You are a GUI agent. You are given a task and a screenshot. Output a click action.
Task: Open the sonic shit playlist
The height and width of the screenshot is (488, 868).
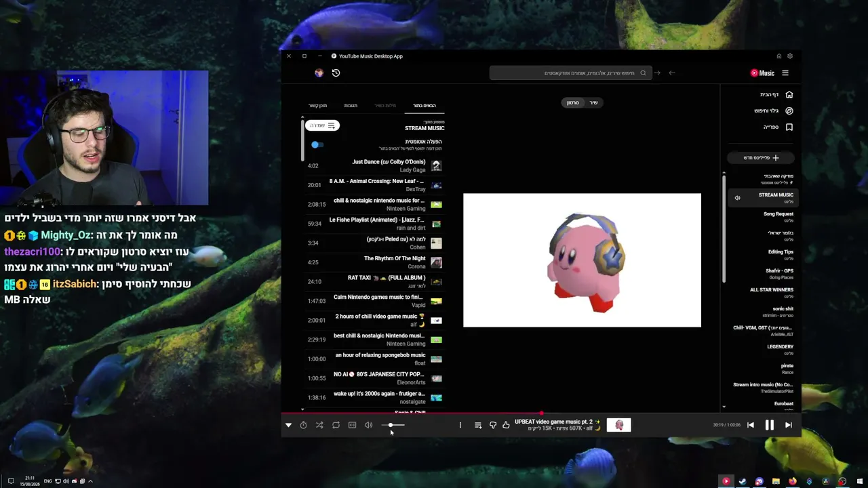click(x=764, y=312)
